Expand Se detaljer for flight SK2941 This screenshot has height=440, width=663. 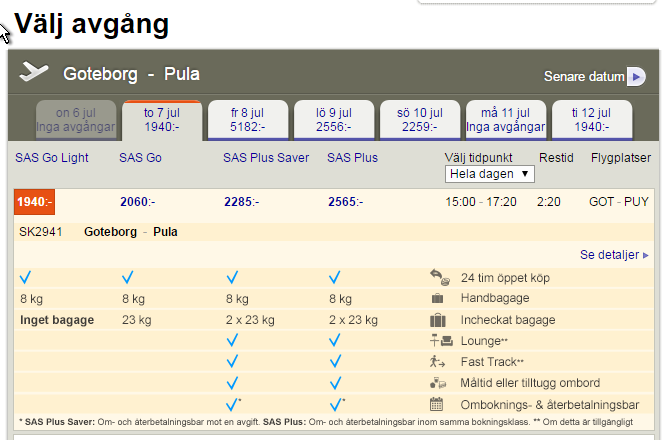(614, 255)
